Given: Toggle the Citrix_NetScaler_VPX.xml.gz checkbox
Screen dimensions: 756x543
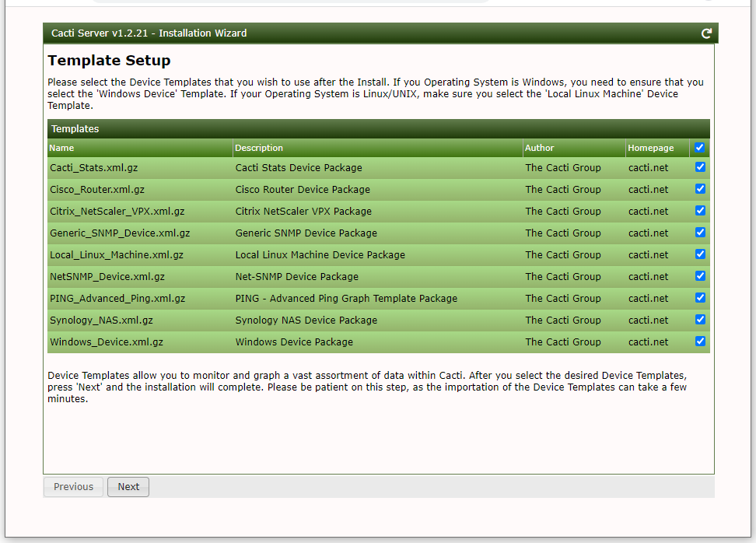Looking at the screenshot, I should (x=700, y=210).
